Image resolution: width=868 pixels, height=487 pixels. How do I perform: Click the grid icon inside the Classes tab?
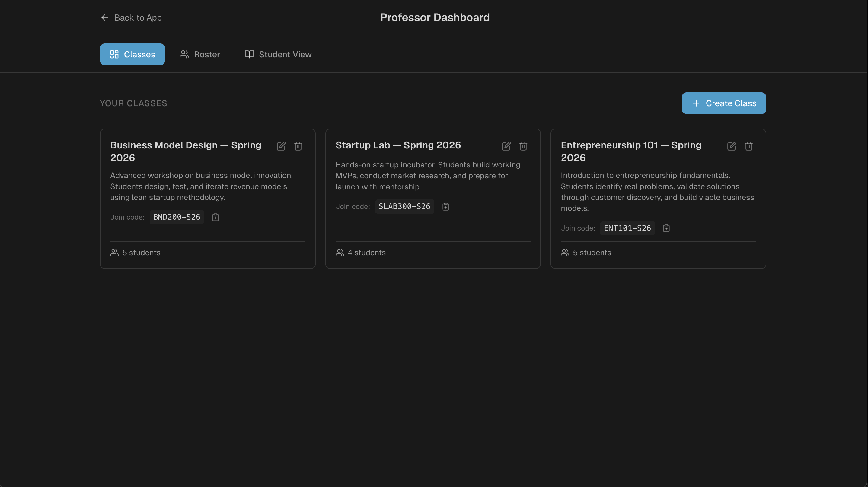point(114,54)
